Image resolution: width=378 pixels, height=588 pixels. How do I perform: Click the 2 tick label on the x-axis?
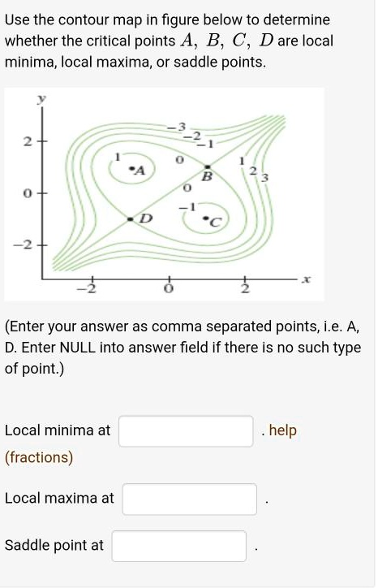tap(245, 289)
